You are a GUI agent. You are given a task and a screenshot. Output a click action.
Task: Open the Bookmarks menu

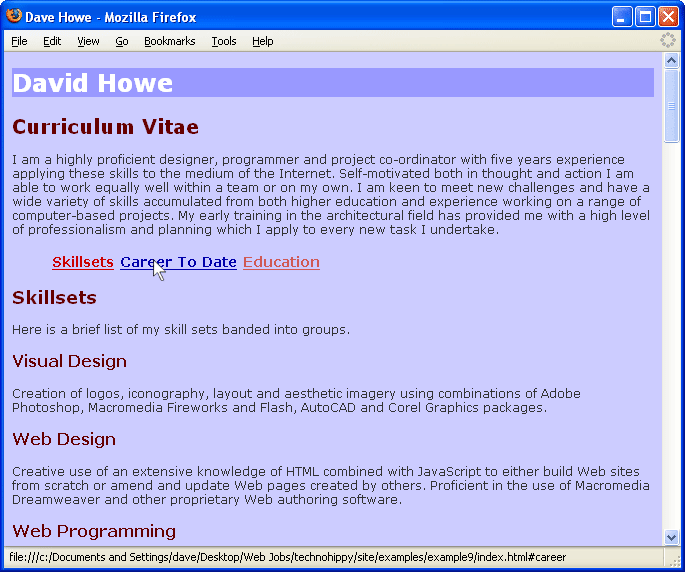tap(170, 41)
